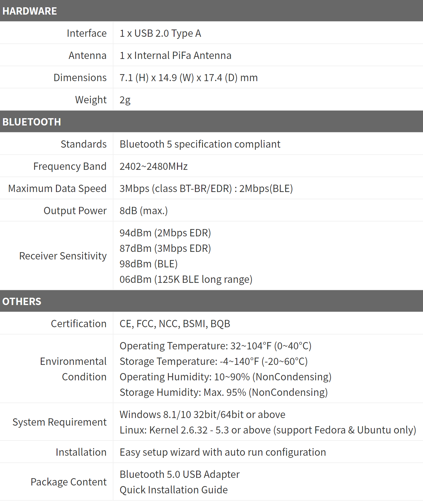Image resolution: width=423 pixels, height=504 pixels.
Task: Select the "8dB (max.)" output power value
Action: coord(144,211)
